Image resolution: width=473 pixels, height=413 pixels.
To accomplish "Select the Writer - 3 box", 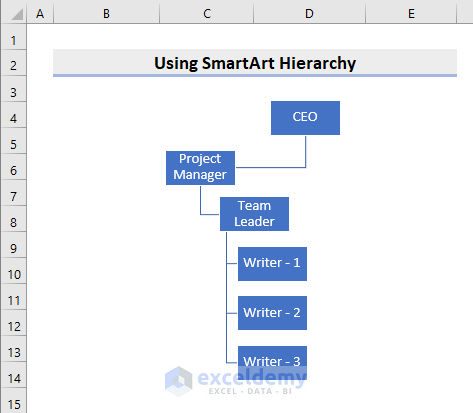I will pos(272,363).
